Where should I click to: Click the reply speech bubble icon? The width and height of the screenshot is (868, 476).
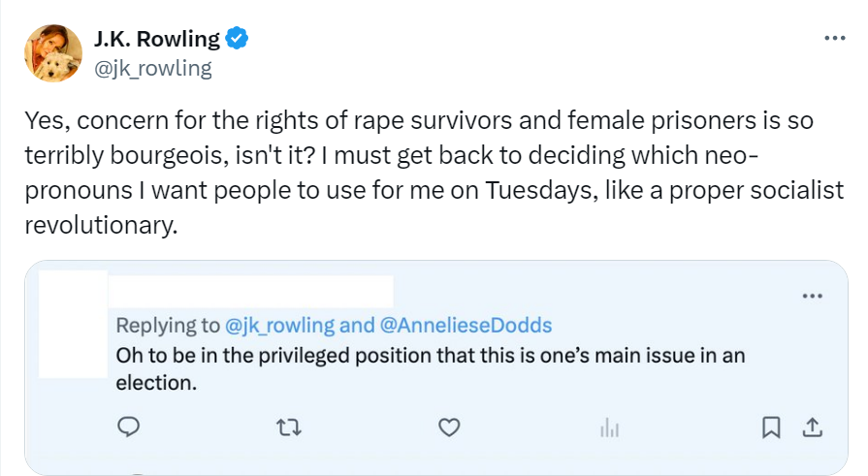pos(129,427)
